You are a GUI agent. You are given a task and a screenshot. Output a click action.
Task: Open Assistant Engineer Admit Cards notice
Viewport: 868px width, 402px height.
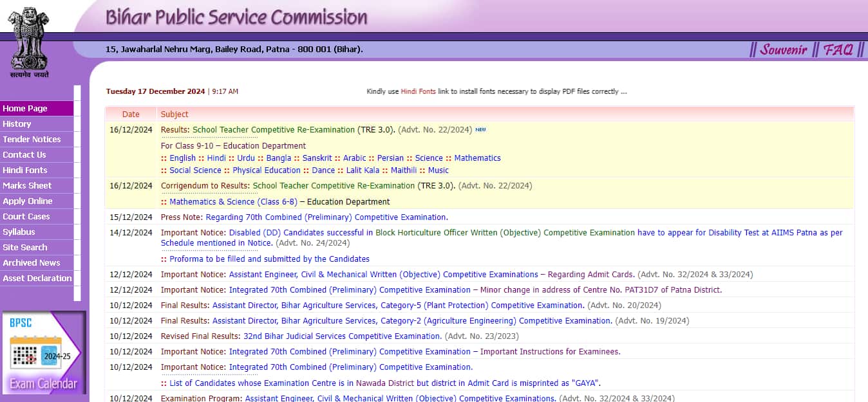coord(431,275)
